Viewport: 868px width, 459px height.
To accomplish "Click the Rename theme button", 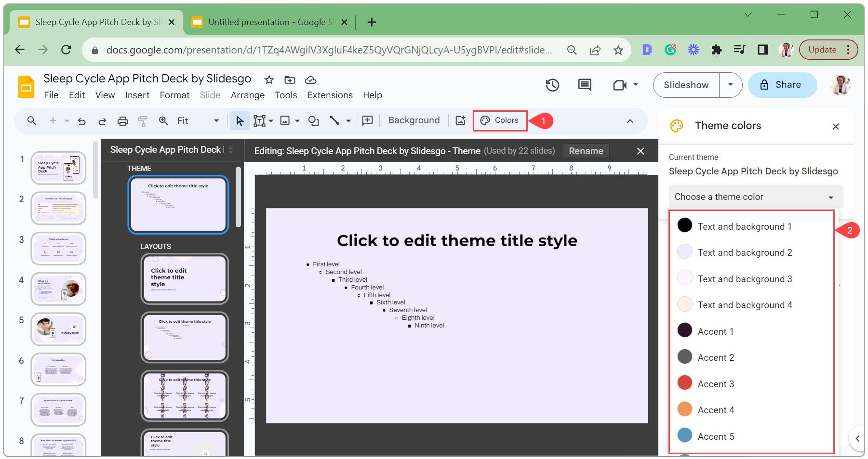I will pyautogui.click(x=586, y=151).
